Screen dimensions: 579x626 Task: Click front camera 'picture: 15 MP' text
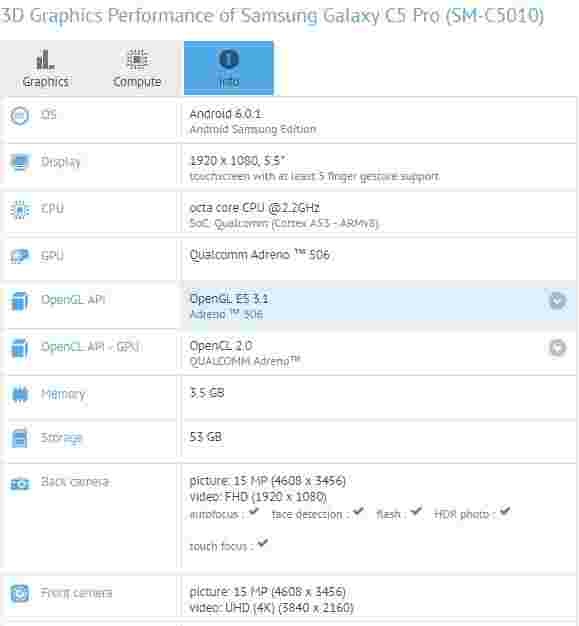tap(267, 591)
